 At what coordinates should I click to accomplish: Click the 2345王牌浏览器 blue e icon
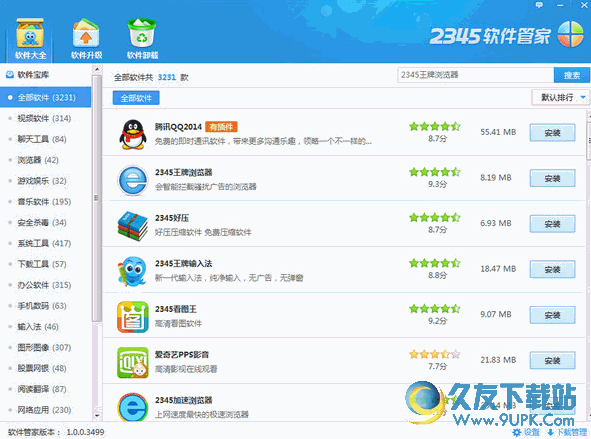132,180
